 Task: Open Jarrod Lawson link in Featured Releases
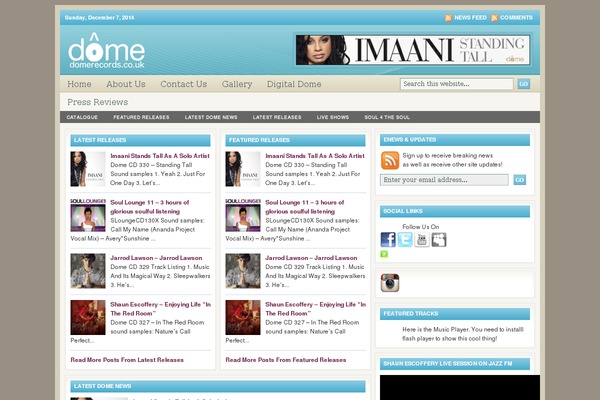[x=311, y=258]
